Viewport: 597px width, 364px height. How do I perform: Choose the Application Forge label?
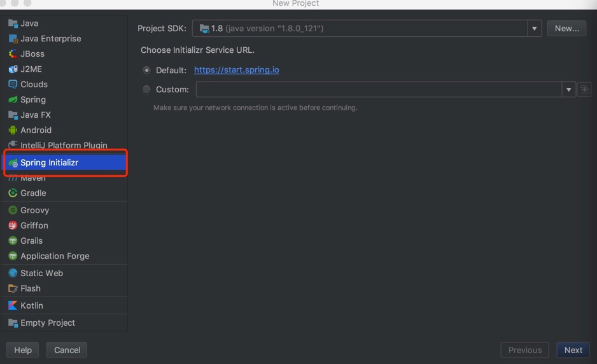tap(55, 256)
